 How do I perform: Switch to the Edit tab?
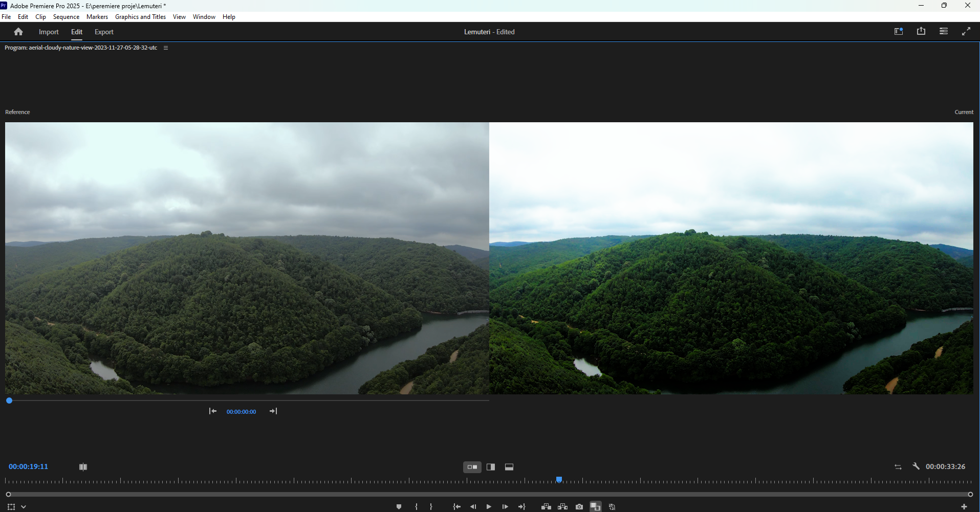click(x=77, y=32)
